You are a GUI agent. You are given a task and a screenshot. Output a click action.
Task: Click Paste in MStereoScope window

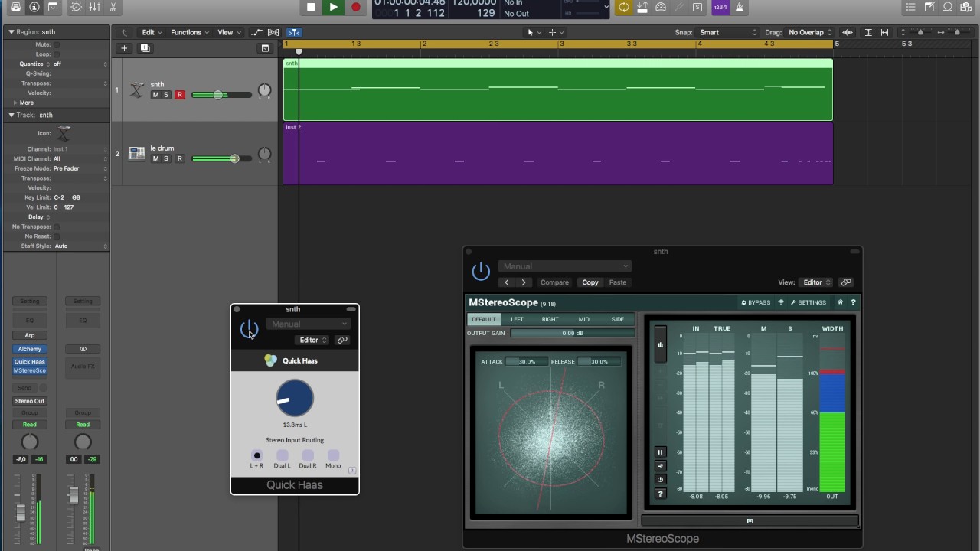pyautogui.click(x=618, y=282)
